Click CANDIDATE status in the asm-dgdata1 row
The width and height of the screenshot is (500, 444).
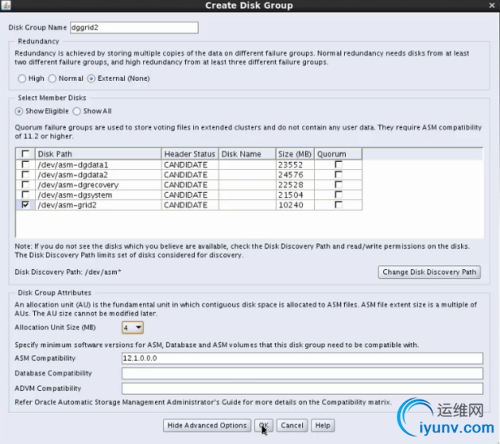(186, 165)
